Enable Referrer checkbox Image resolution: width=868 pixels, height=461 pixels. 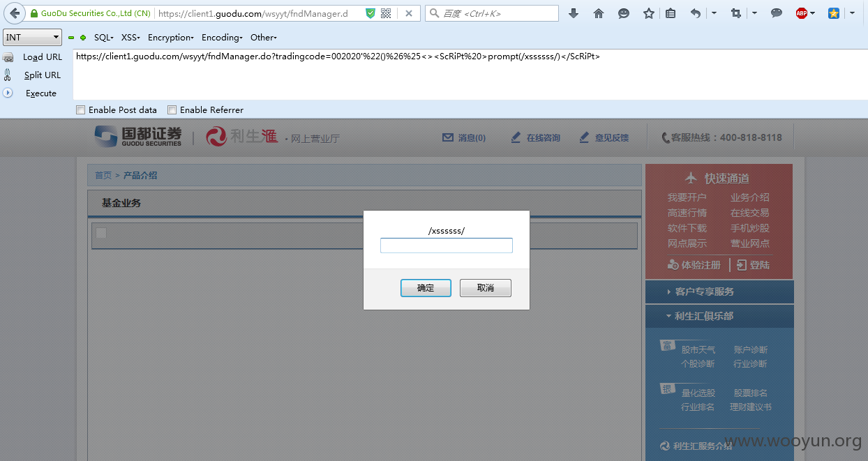coord(172,109)
